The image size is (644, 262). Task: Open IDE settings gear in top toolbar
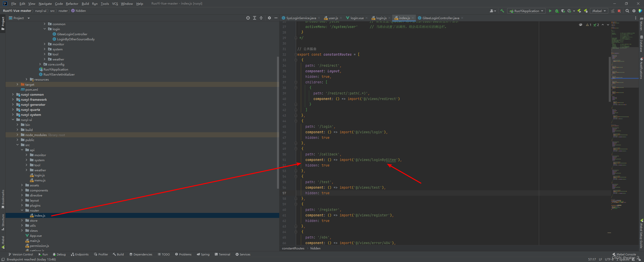(634, 11)
